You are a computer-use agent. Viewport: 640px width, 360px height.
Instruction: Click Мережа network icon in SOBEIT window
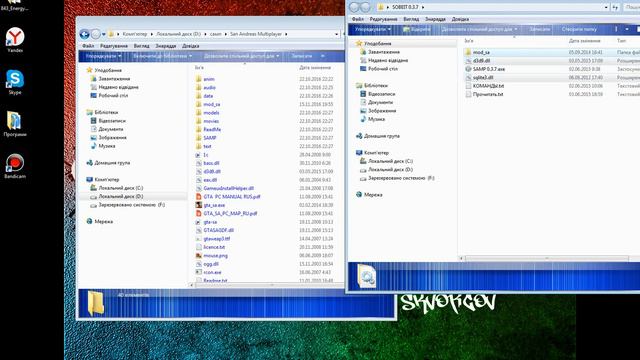[x=359, y=195]
